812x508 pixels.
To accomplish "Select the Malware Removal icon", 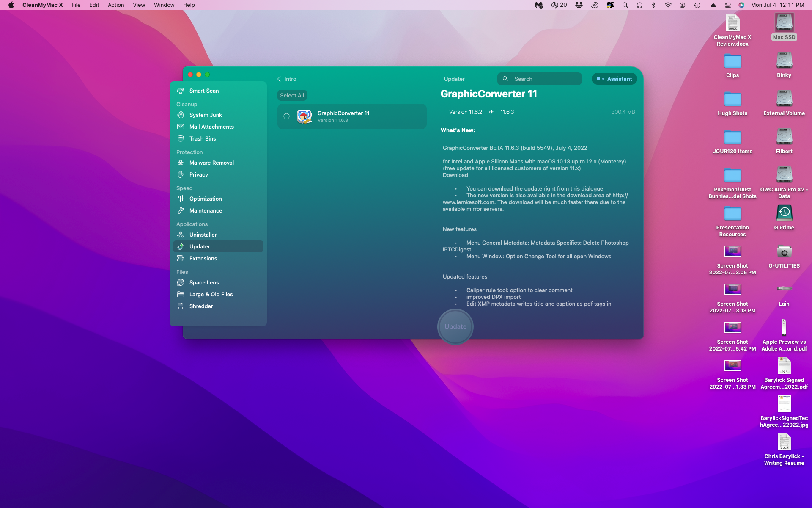I will tap(181, 163).
